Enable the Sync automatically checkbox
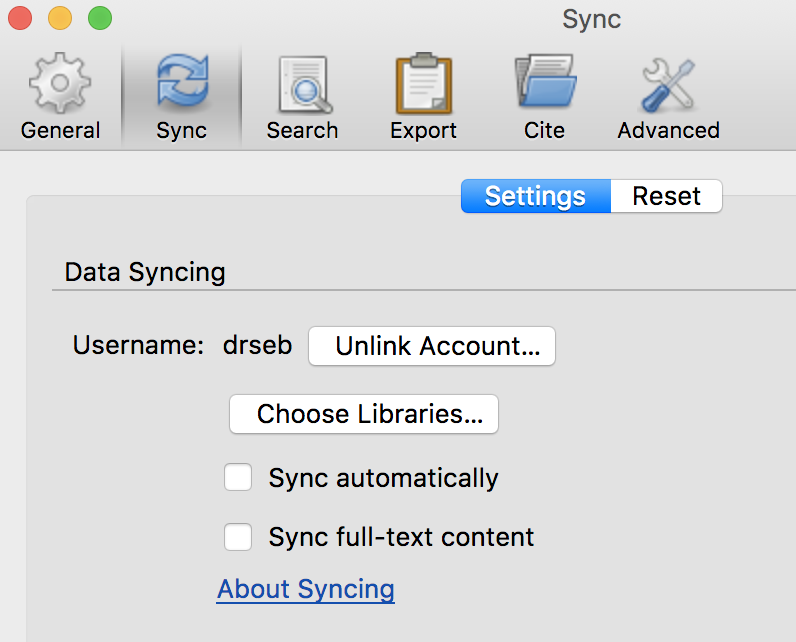The height and width of the screenshot is (642, 796). [x=238, y=477]
